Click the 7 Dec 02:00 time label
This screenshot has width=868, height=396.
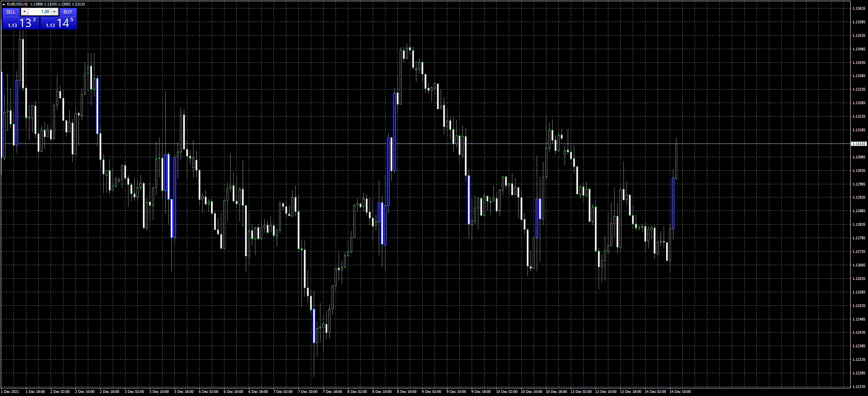[x=283, y=392]
